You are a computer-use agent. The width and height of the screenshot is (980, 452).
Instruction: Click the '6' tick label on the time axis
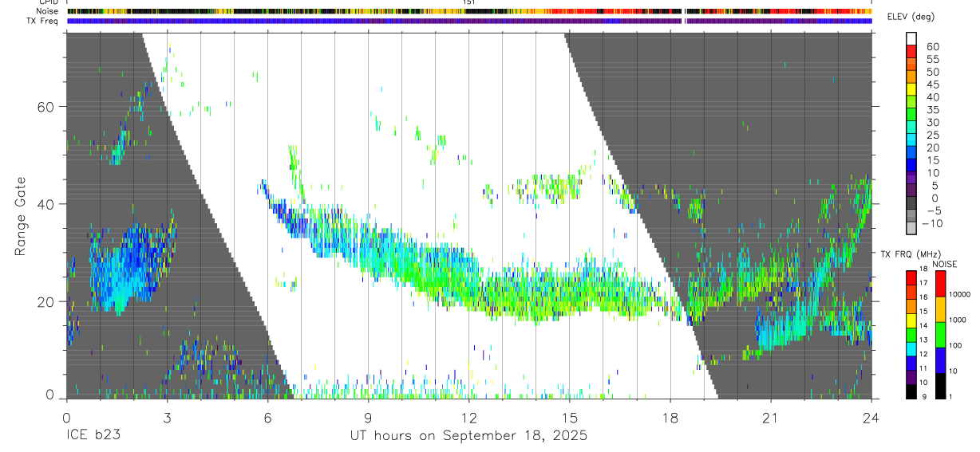click(x=267, y=418)
